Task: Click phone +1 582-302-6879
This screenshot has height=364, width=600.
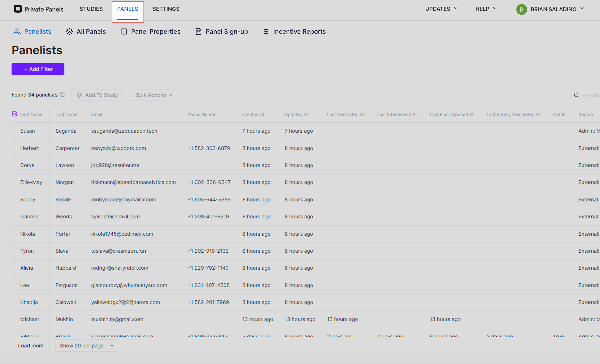Action: (209, 148)
